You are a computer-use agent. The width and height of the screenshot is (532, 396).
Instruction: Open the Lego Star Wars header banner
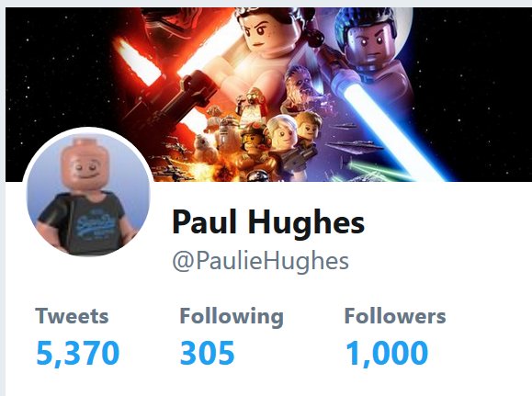(268, 95)
